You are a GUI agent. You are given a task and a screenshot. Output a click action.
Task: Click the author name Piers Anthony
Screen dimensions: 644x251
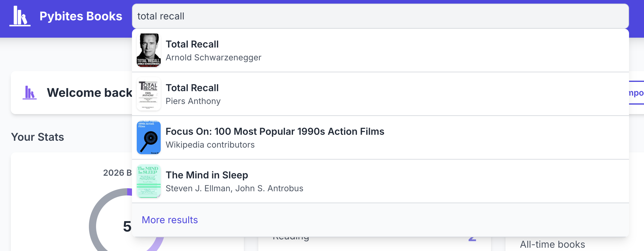click(x=193, y=101)
